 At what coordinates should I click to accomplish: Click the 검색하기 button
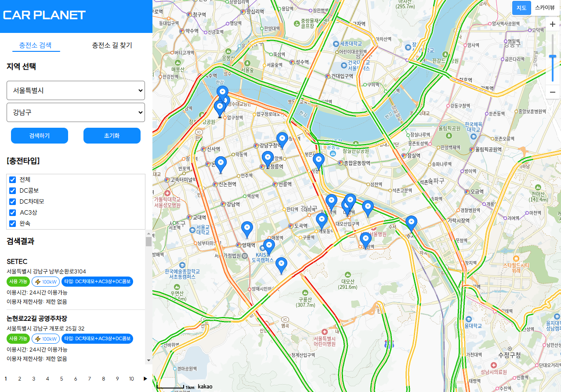click(x=40, y=136)
